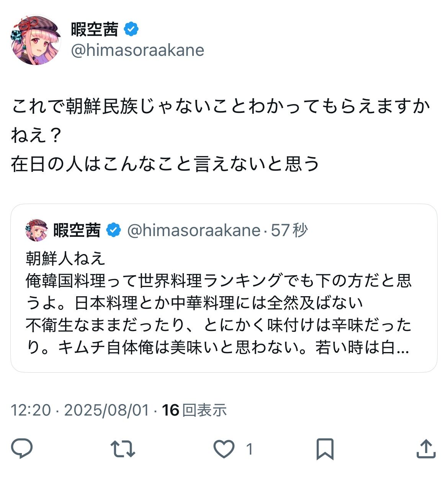Open the large profile avatar at top

click(36, 40)
